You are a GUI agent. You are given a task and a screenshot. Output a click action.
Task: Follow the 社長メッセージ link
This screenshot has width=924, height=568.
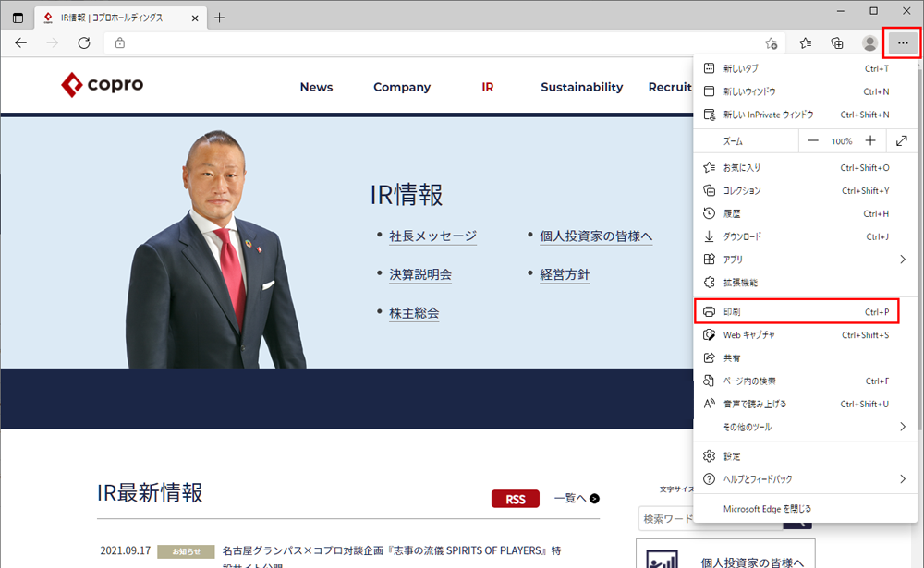coord(433,236)
